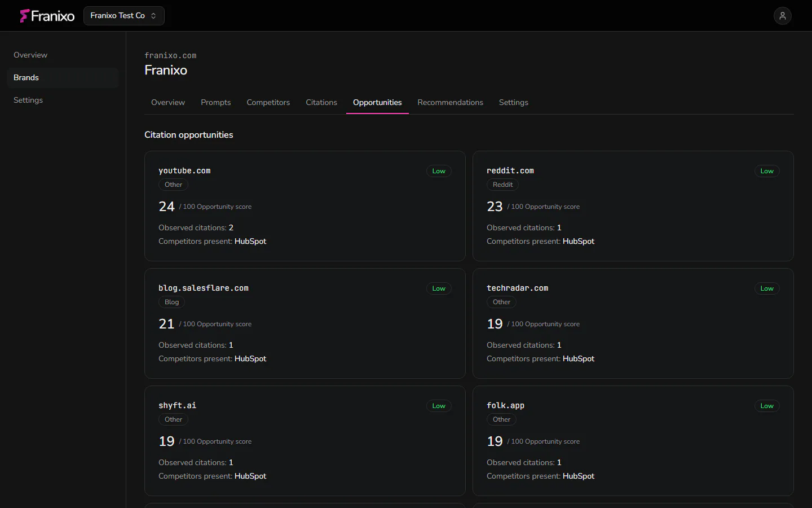Click the Low badge on folk.app card
This screenshot has width=812, height=508.
[767, 406]
